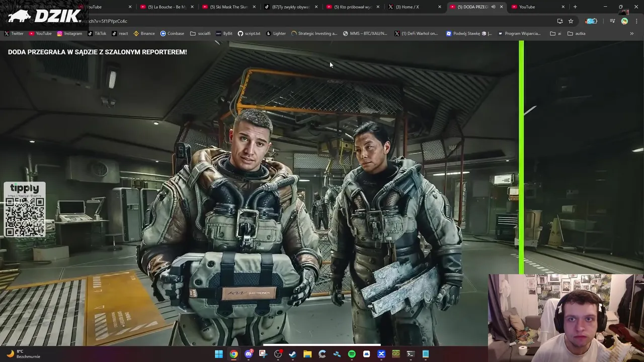Screen dimensions: 644x362
Task: Open the weather widget 8°C
Action: pyautogui.click(x=23, y=354)
